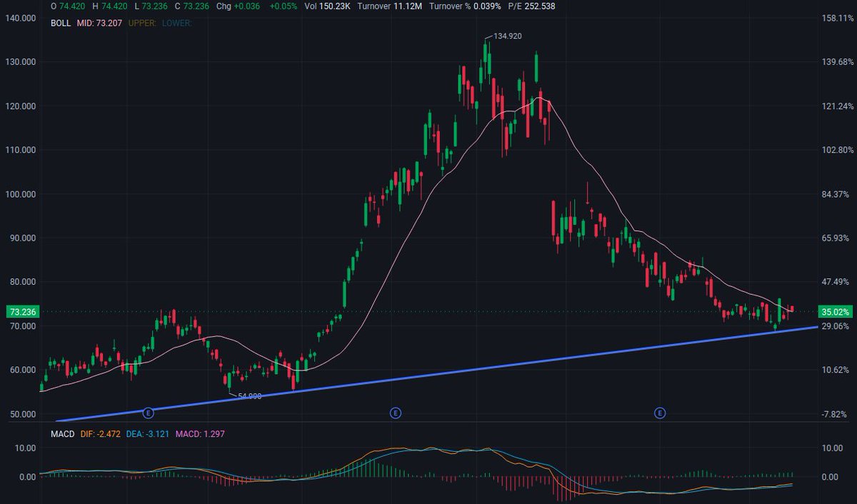
Task: Select the BOLL indicator label
Action: click(x=61, y=23)
